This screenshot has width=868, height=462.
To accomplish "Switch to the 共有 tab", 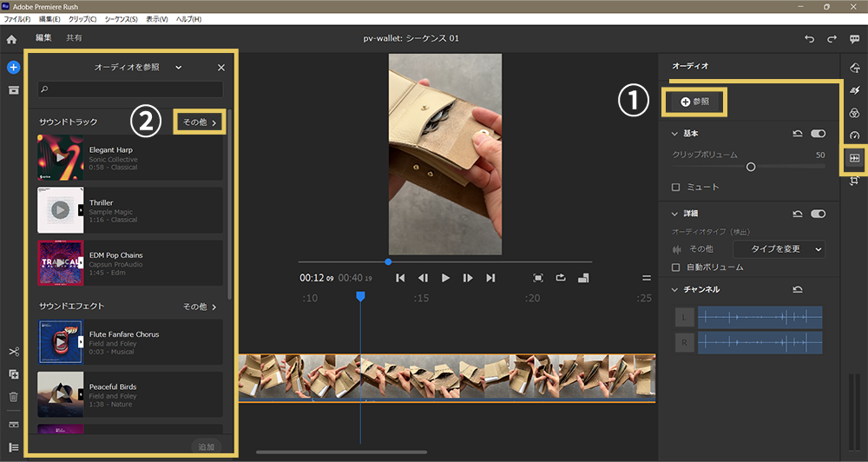I will click(74, 37).
